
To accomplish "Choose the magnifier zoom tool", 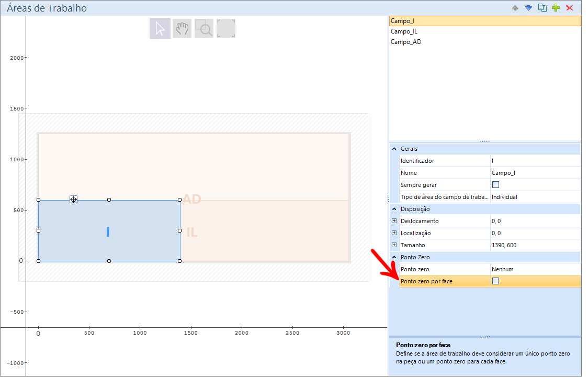I will click(x=204, y=28).
